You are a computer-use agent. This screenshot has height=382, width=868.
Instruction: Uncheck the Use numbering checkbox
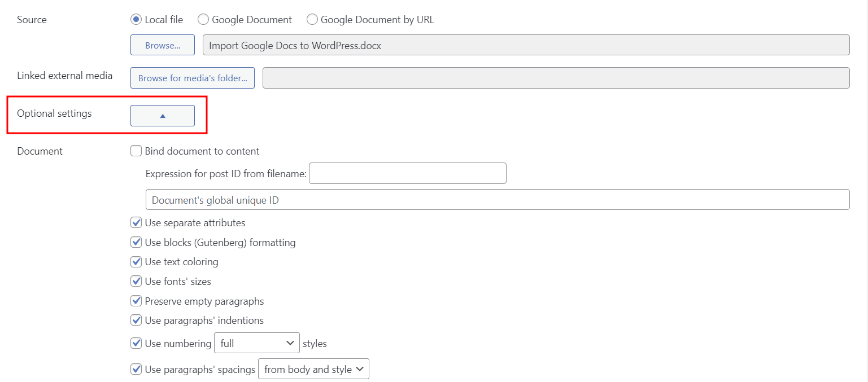(136, 343)
